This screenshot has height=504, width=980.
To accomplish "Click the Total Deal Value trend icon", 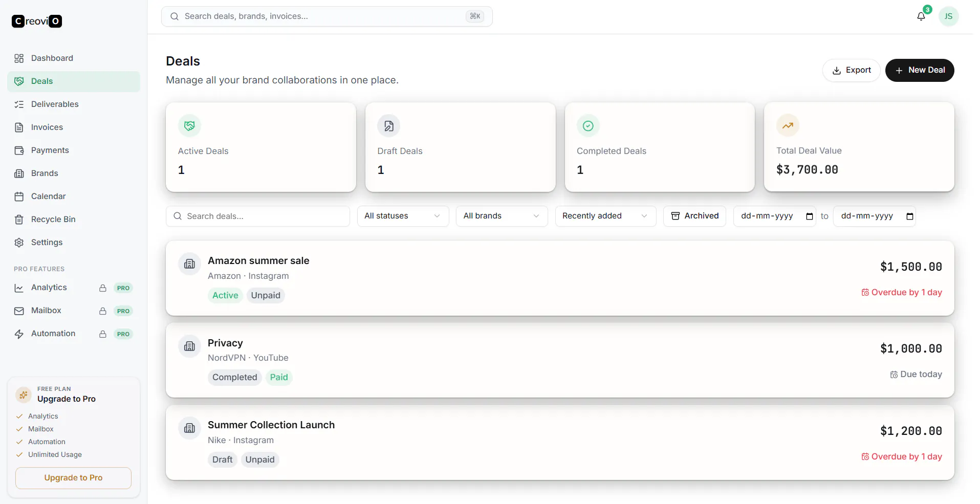I will pos(788,125).
